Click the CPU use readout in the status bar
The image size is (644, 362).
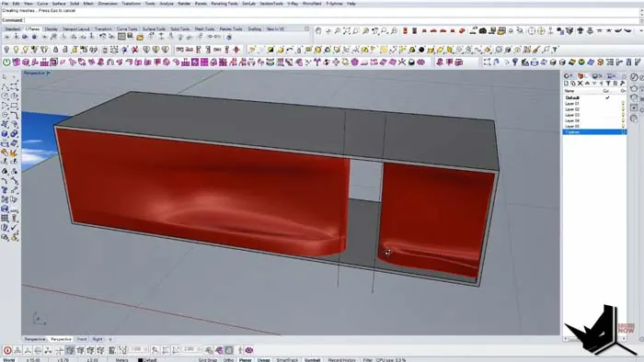coord(391,360)
